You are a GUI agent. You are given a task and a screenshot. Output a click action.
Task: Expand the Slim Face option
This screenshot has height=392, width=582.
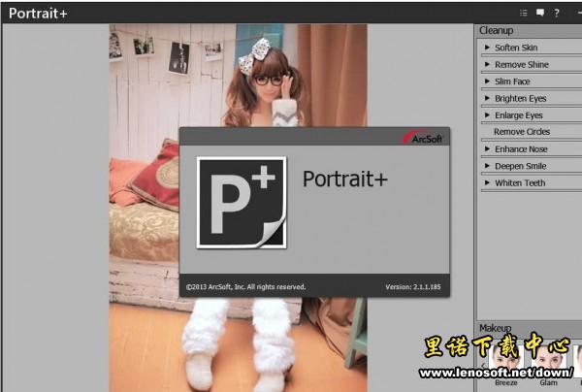487,82
